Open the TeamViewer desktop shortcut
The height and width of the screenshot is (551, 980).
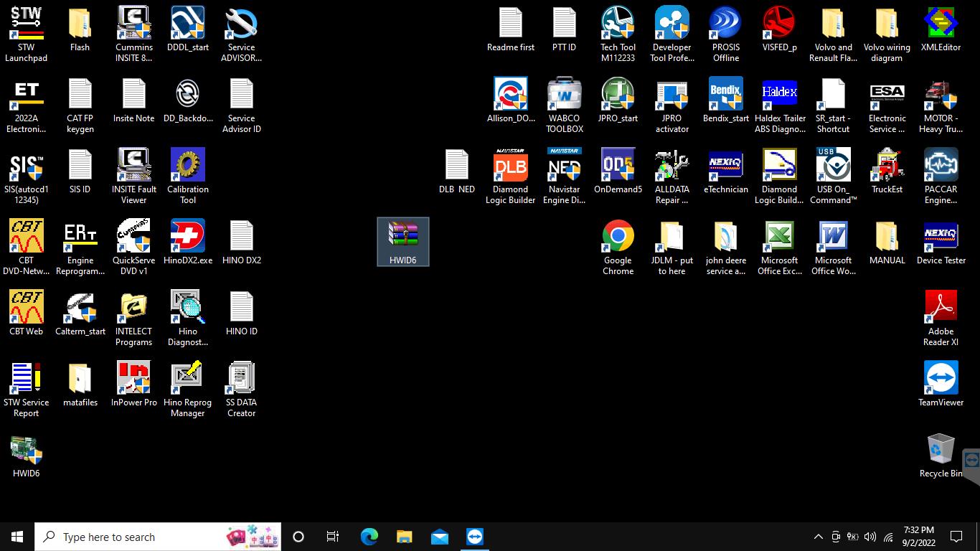pyautogui.click(x=941, y=385)
